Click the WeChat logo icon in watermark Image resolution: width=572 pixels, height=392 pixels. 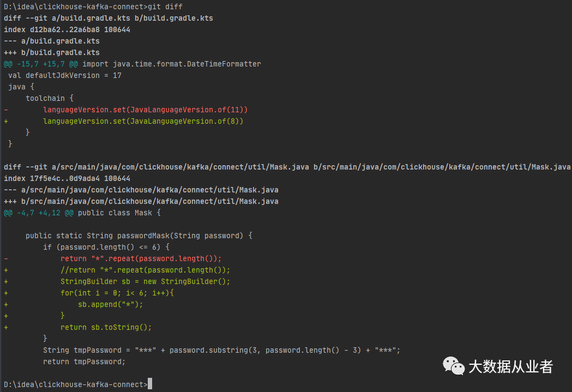(454, 366)
